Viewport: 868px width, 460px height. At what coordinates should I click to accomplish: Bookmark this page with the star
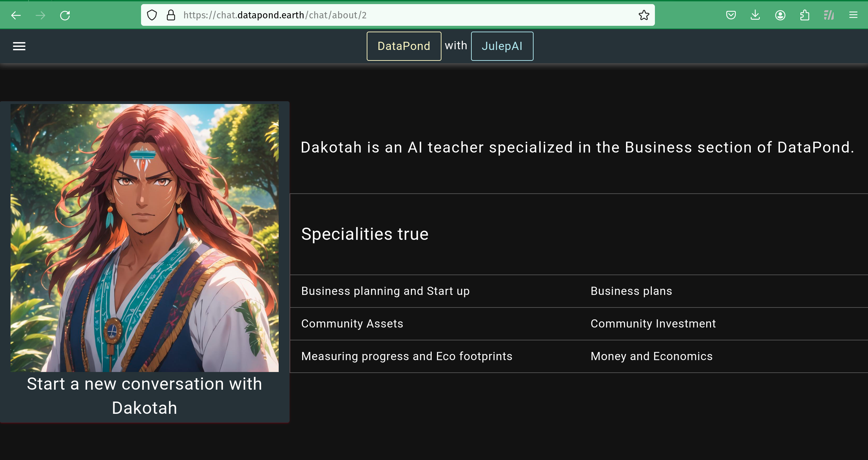click(x=644, y=15)
